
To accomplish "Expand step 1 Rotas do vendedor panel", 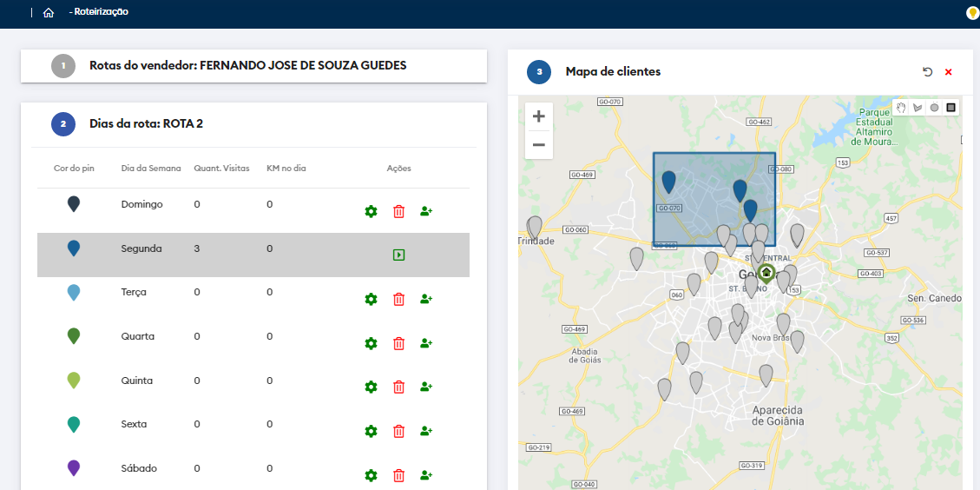I will (247, 66).
